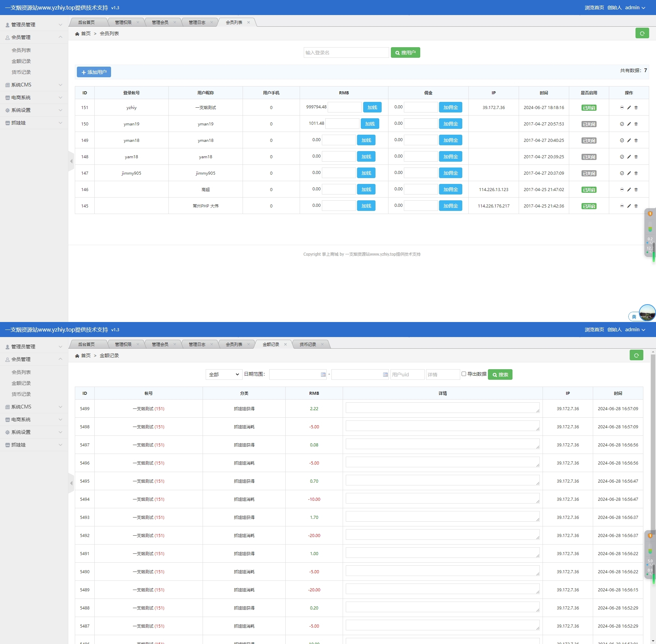Switch to 货币记录 tab
Viewport: 656px width, 644px height.
[x=307, y=344]
